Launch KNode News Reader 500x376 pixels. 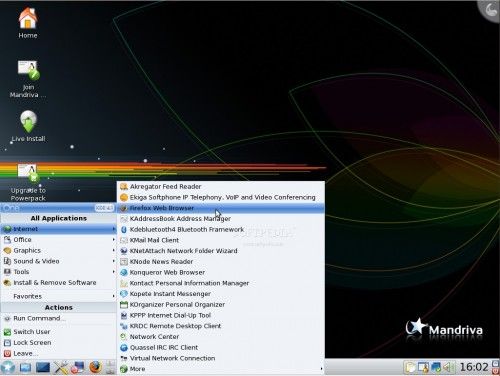221,262
